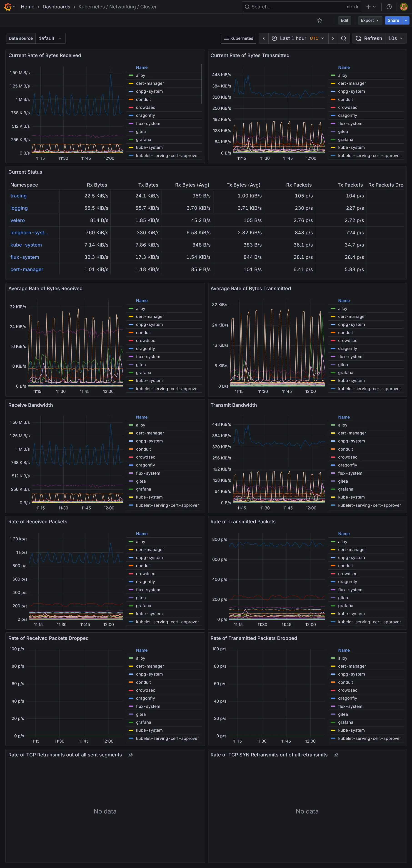This screenshot has height=868, width=412.
Task: Toggle the alloy series in Bytes Received legend
Action: 140,75
